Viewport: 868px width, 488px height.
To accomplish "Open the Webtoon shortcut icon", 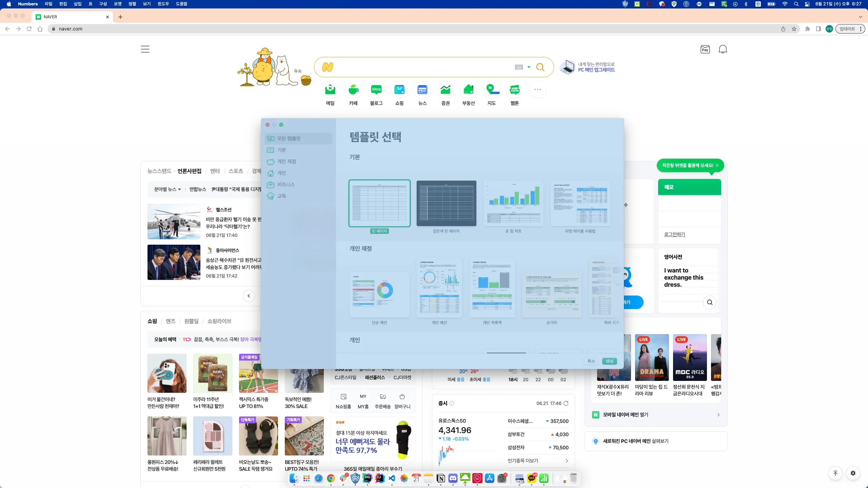I will pos(514,90).
